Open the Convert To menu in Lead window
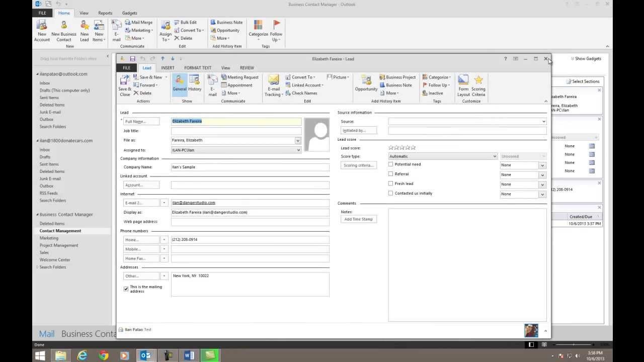Image resolution: width=644 pixels, height=362 pixels. pos(300,77)
